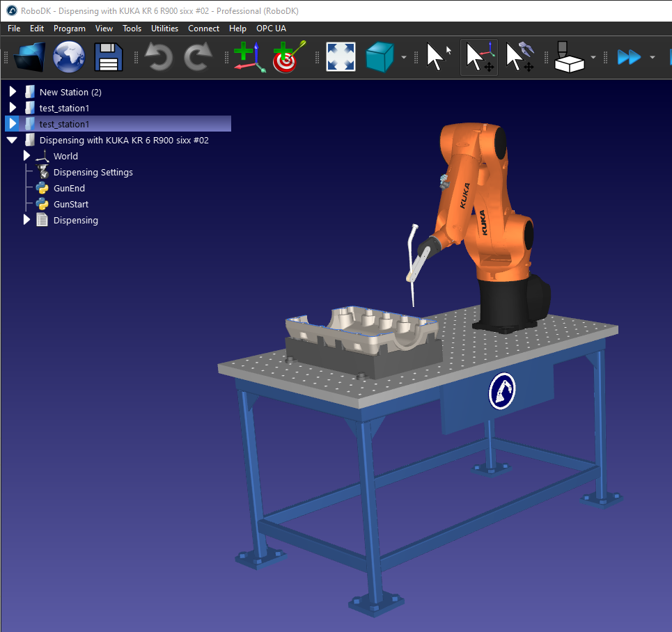The image size is (672, 632).
Task: Open the online library globe icon
Action: [68, 57]
